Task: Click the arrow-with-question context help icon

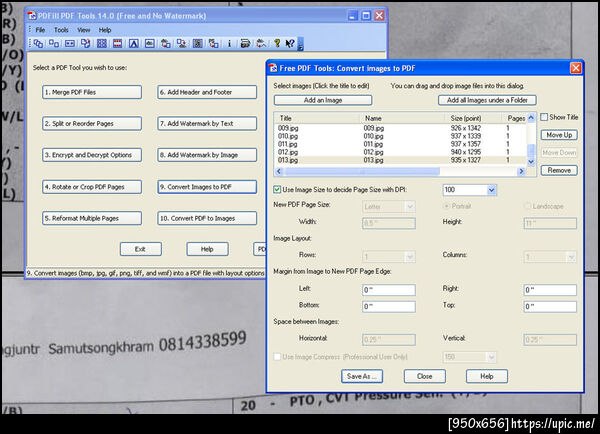Action: [x=291, y=44]
